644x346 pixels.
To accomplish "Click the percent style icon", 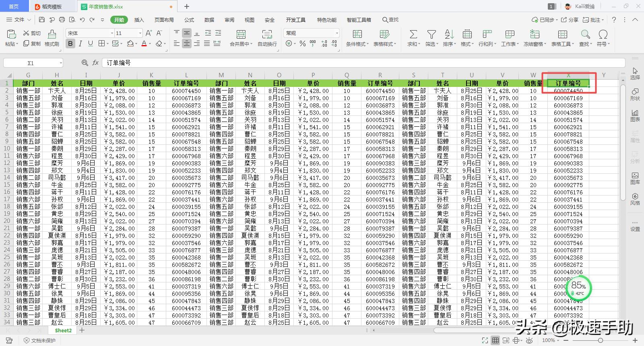I will [302, 43].
